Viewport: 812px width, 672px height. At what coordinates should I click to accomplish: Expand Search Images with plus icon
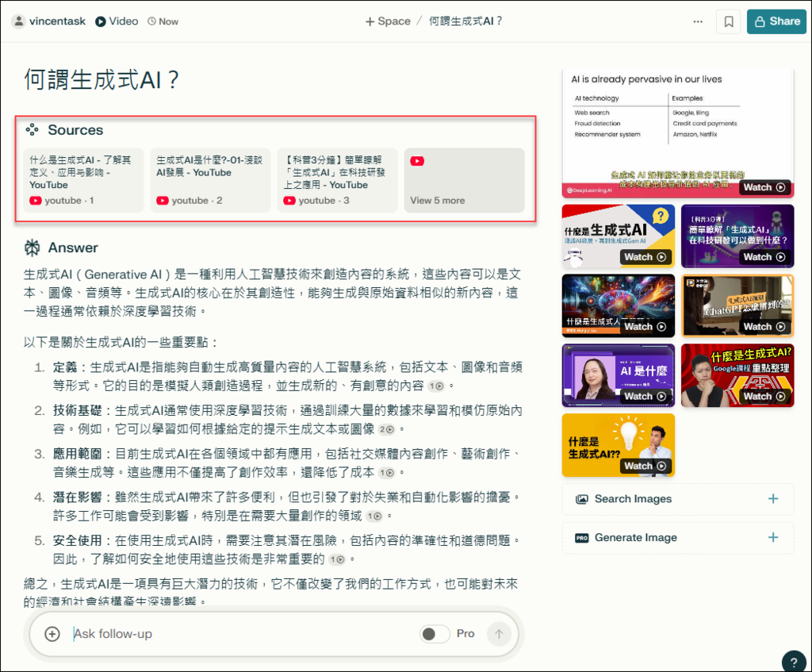click(x=773, y=499)
